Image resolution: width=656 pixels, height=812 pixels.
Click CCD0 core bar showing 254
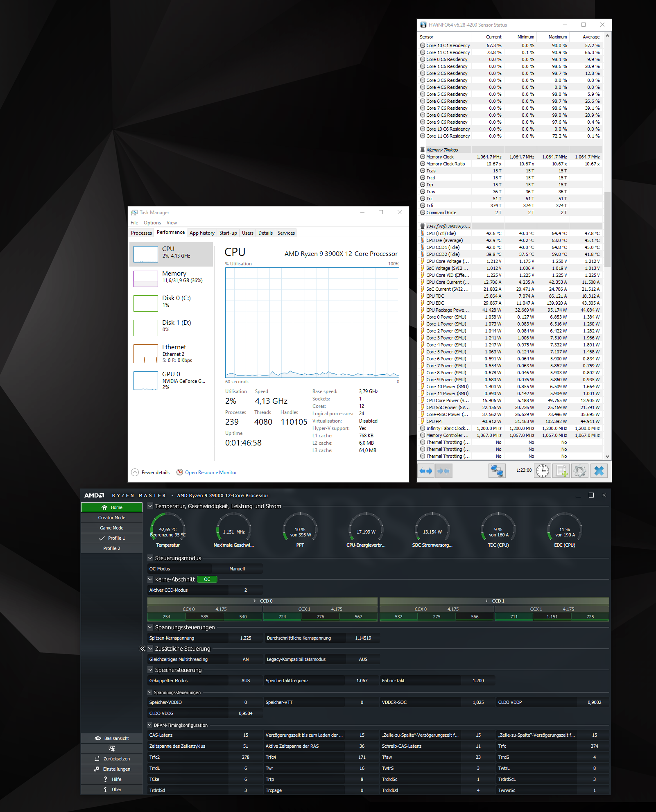coord(166,617)
